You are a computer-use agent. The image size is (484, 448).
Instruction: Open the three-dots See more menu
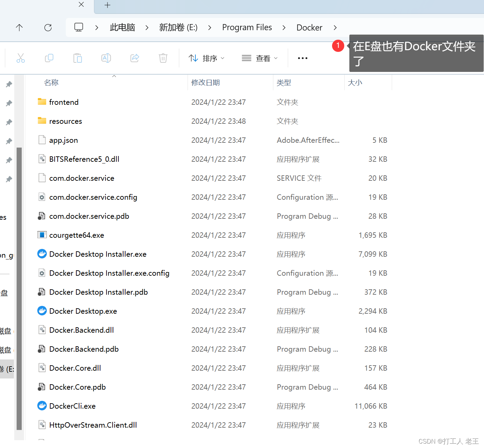[303, 58]
